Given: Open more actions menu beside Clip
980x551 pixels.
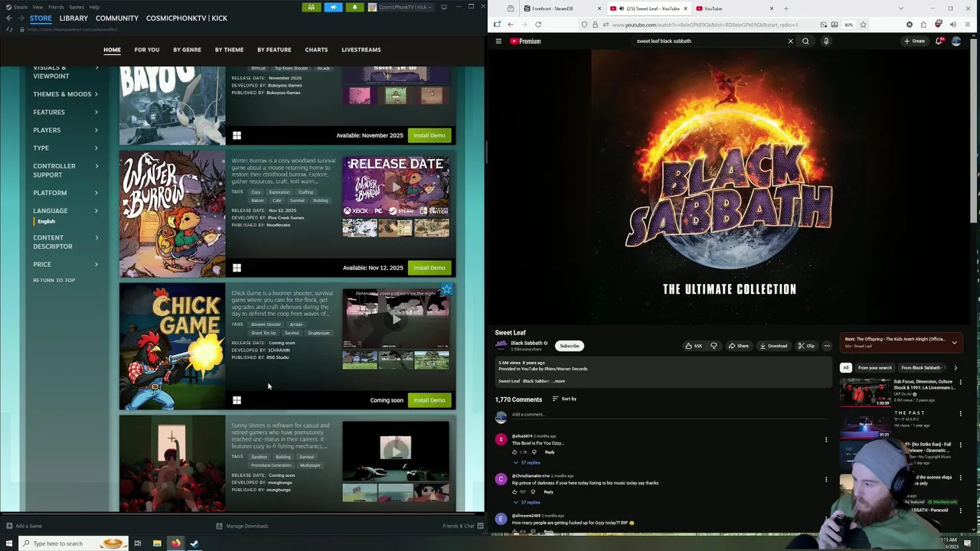Looking at the screenshot, I should pyautogui.click(x=827, y=346).
